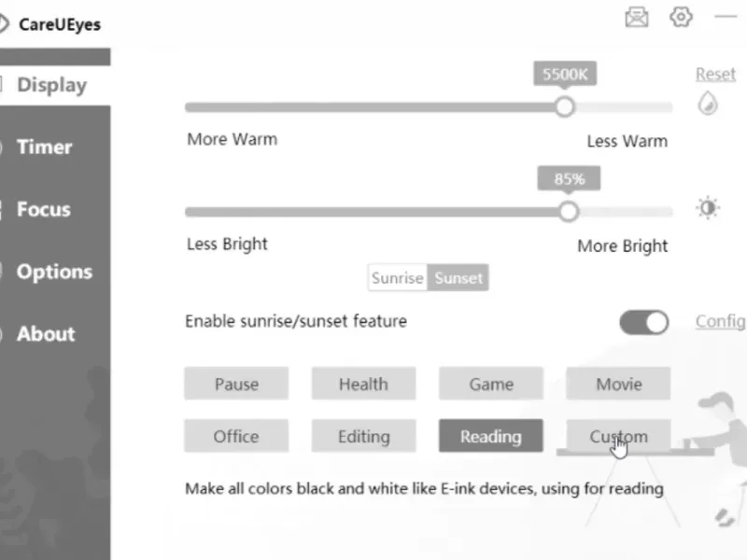This screenshot has width=747, height=560.
Task: Go to the About tab
Action: click(46, 334)
